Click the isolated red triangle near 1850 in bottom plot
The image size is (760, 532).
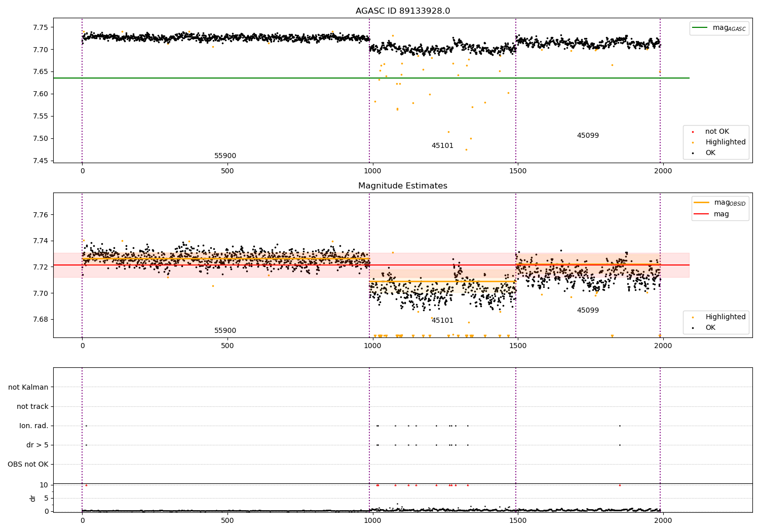(620, 485)
